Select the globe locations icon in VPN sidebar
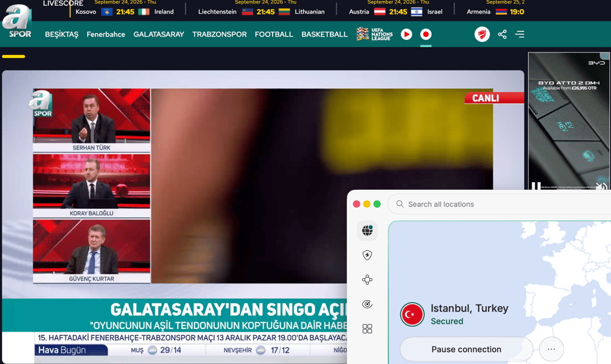This screenshot has height=364, width=611. pos(367,230)
